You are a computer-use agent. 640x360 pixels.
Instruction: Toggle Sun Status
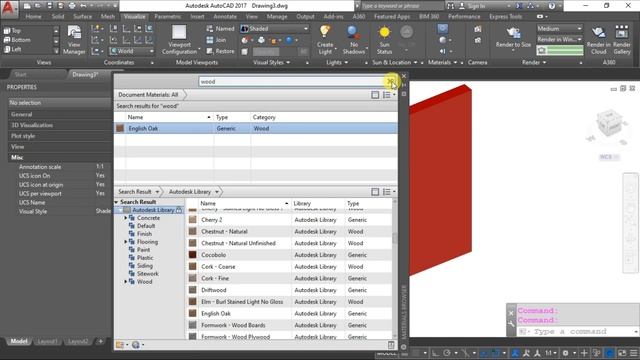tap(384, 40)
